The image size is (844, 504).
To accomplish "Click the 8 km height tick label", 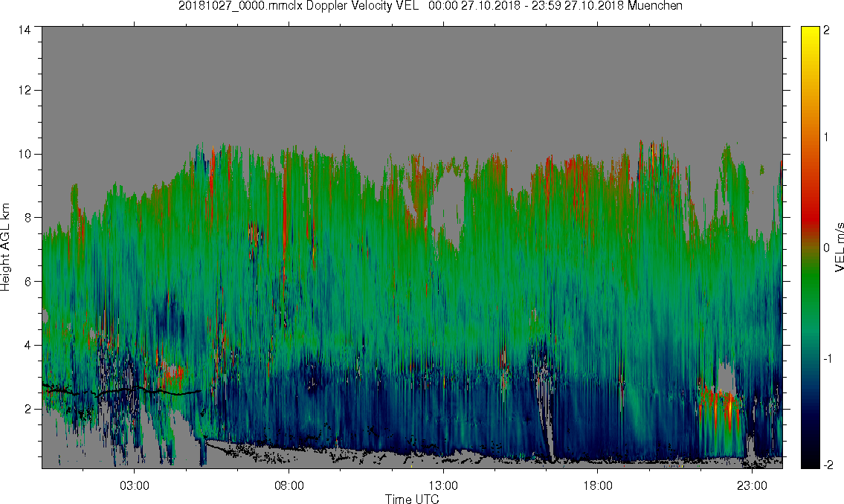I will (27, 217).
